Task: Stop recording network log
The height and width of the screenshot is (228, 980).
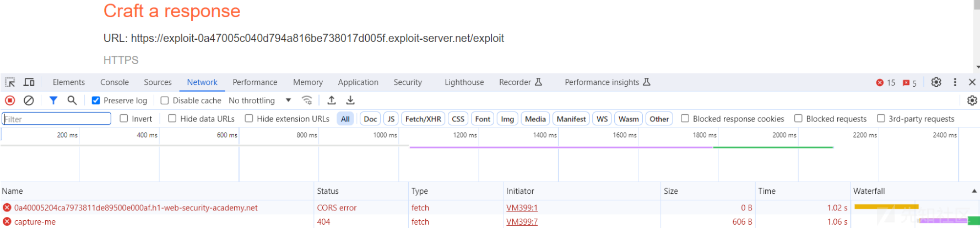Action: (10, 100)
